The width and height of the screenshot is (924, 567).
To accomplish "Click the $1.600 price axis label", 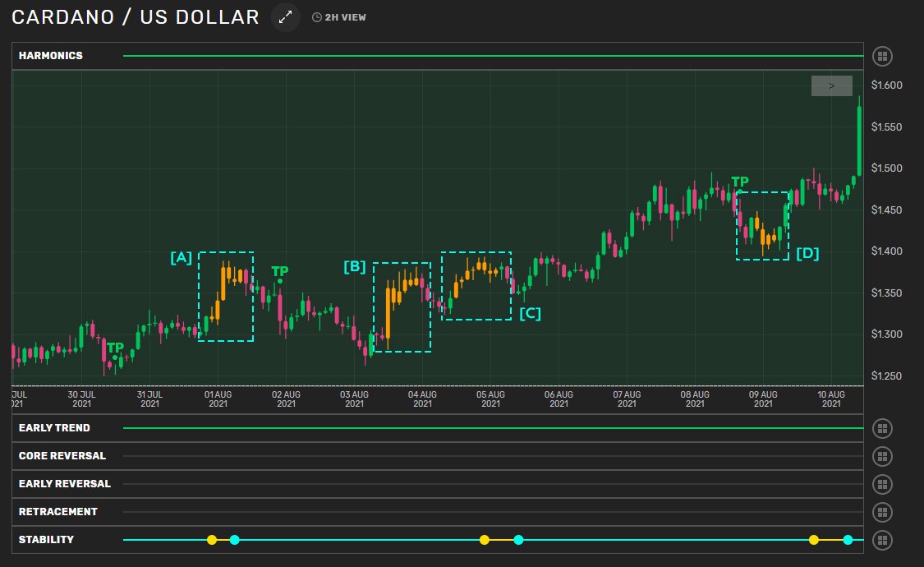I will pos(887,85).
